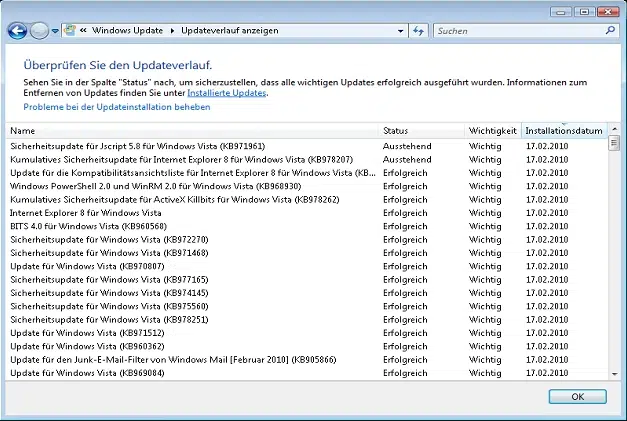Screen dimensions: 627x421
Task: Open Probleme bei der Updateinstallation beheben link
Action: pyautogui.click(x=117, y=107)
